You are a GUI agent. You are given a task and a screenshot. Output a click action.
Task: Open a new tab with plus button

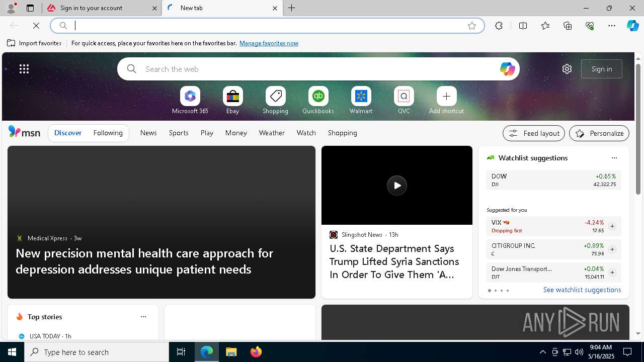point(292,8)
